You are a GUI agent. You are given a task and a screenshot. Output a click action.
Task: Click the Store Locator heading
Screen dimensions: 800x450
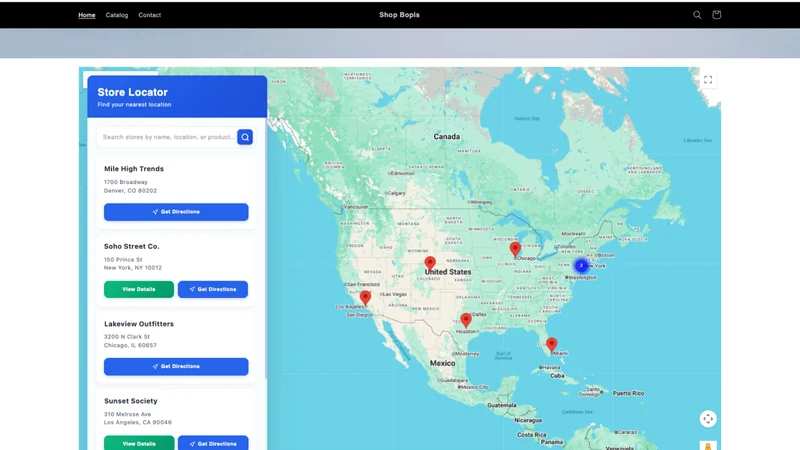(x=133, y=92)
